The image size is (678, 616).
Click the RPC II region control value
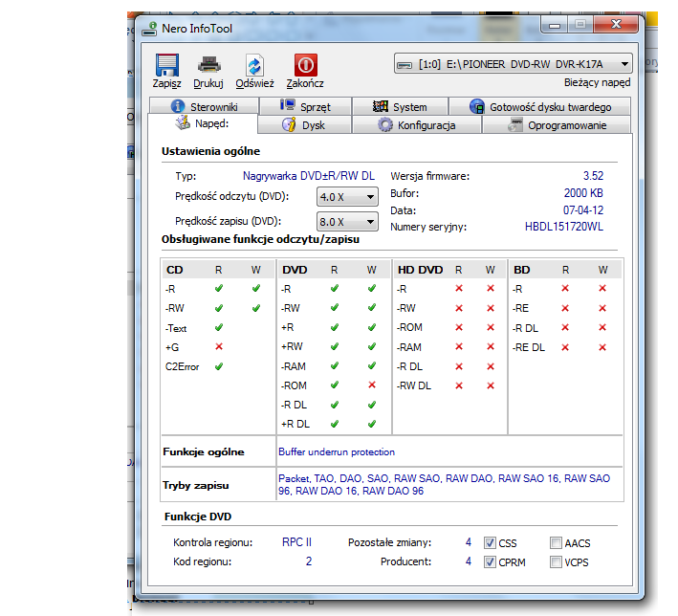pyautogui.click(x=296, y=542)
